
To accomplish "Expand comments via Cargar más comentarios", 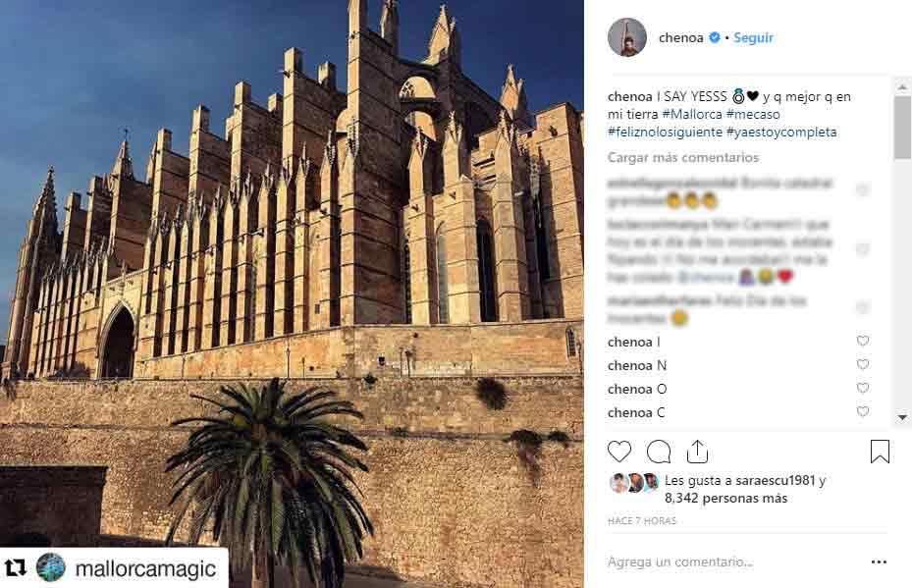I will coord(683,158).
